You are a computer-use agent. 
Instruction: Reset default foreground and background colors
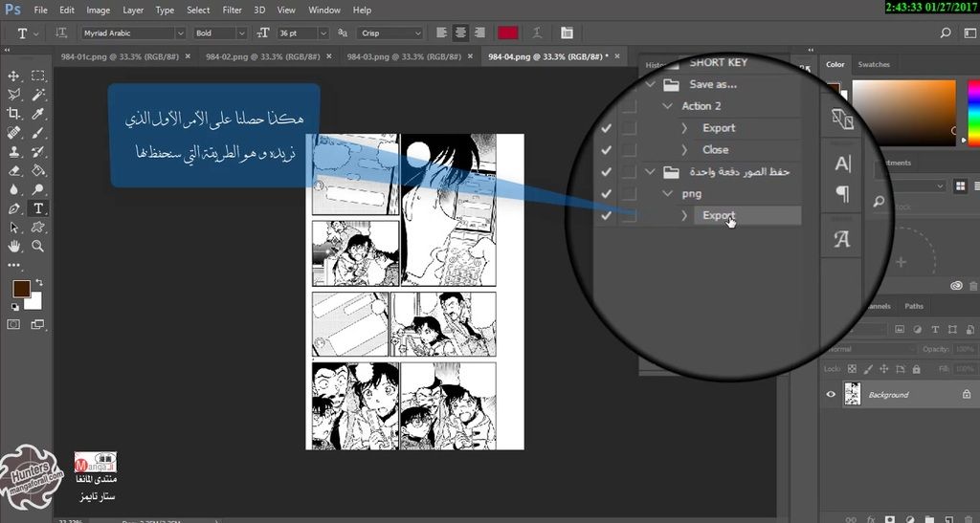click(15, 307)
